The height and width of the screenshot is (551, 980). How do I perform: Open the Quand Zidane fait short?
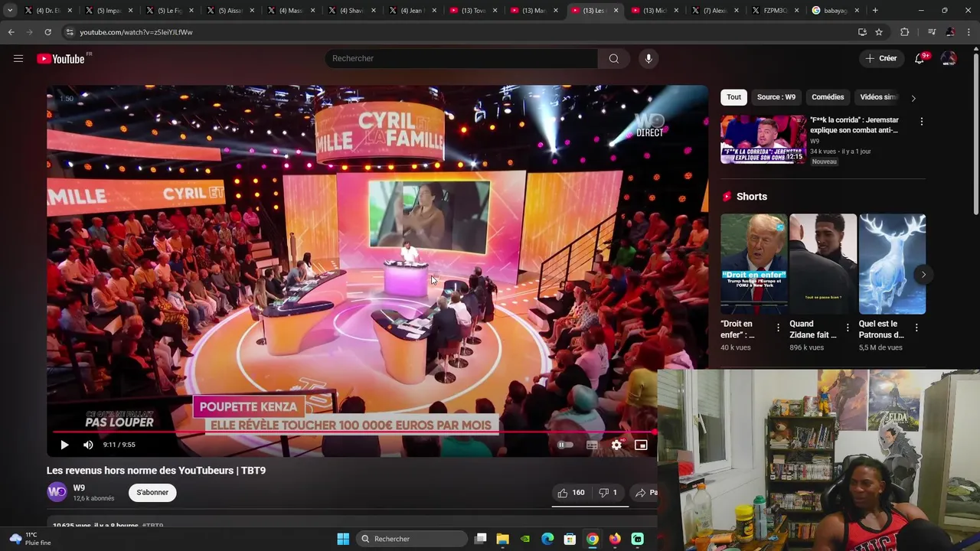(823, 264)
